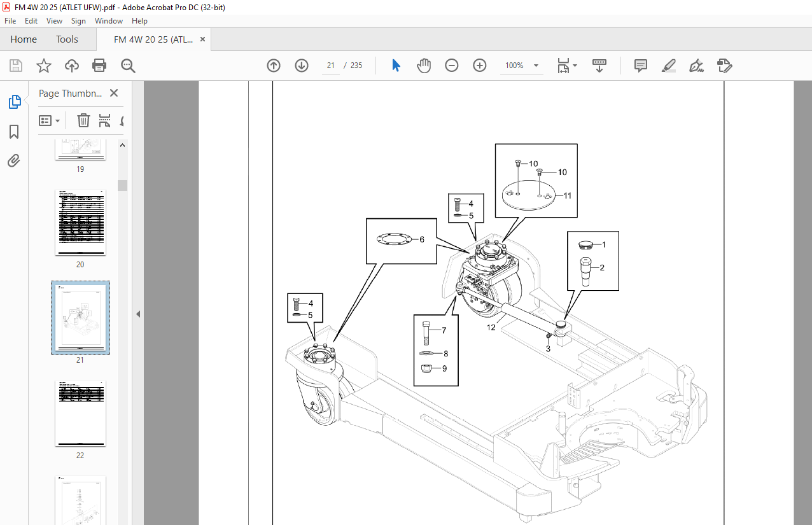Select page 21 thumbnail
Image resolution: width=812 pixels, height=525 pixels.
(80, 318)
